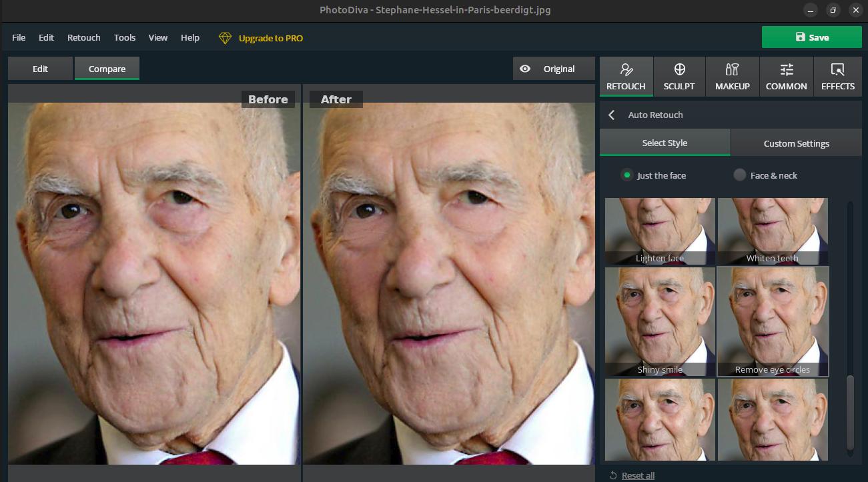The width and height of the screenshot is (868, 482).
Task: Go back from Auto Retouch with the chevron
Action: pyautogui.click(x=611, y=115)
